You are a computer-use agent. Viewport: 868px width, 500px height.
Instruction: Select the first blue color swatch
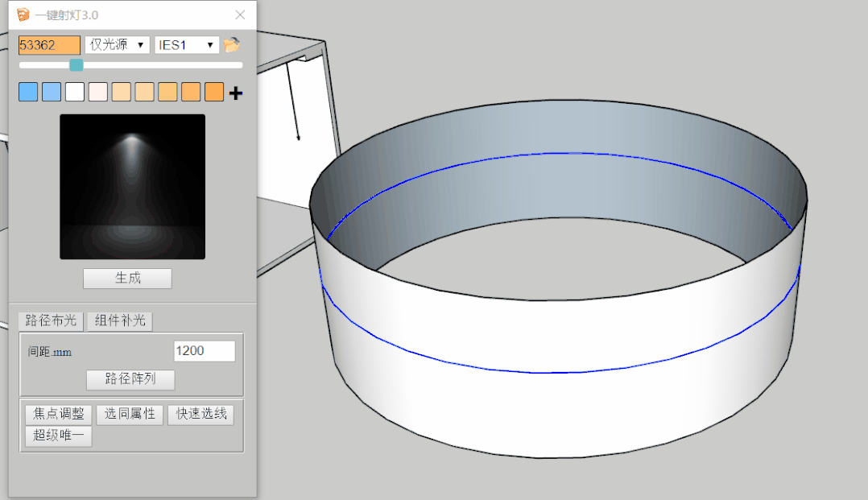28,93
